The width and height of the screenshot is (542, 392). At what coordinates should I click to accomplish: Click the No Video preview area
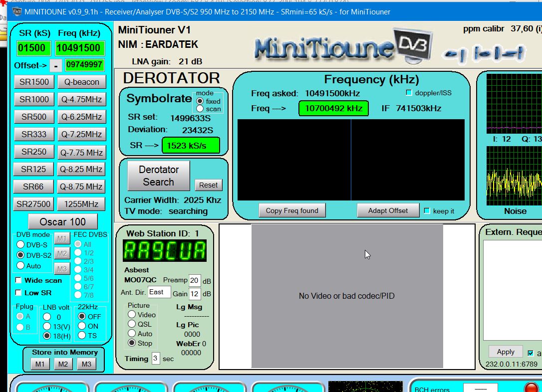click(x=347, y=296)
